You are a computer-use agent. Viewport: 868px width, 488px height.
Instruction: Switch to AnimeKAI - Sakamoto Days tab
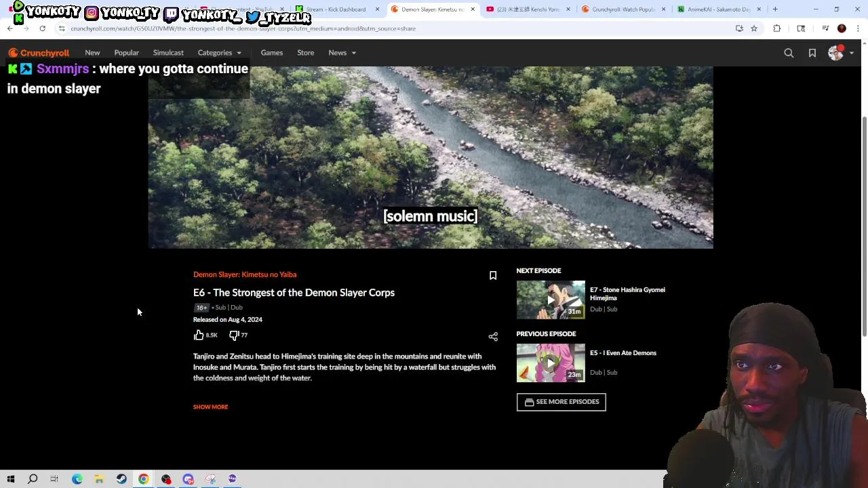(x=719, y=9)
